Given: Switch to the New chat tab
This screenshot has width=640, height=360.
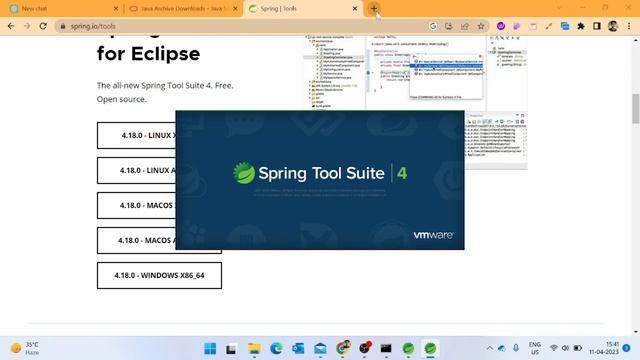Looking at the screenshot, I should [x=61, y=9].
